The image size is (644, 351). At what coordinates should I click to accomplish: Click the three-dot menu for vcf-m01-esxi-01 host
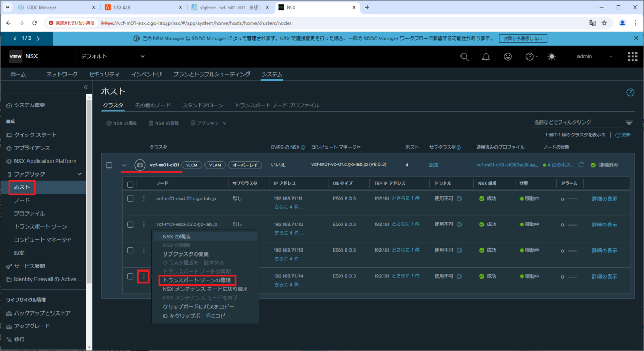pos(144,199)
